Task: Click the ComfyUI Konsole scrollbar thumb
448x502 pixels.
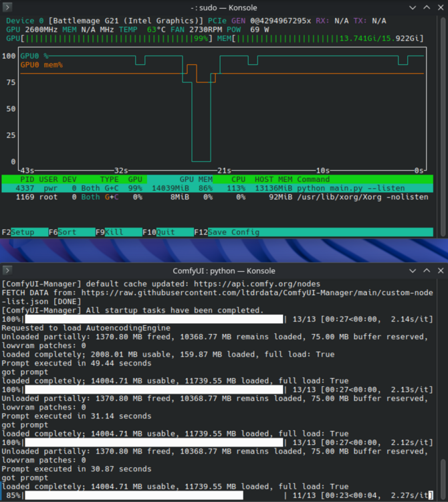Action: [x=443, y=479]
